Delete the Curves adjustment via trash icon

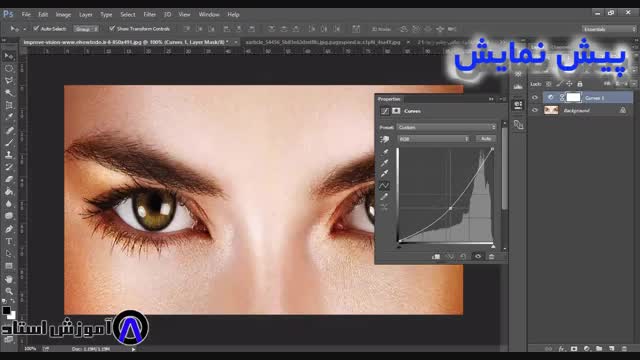[491, 256]
